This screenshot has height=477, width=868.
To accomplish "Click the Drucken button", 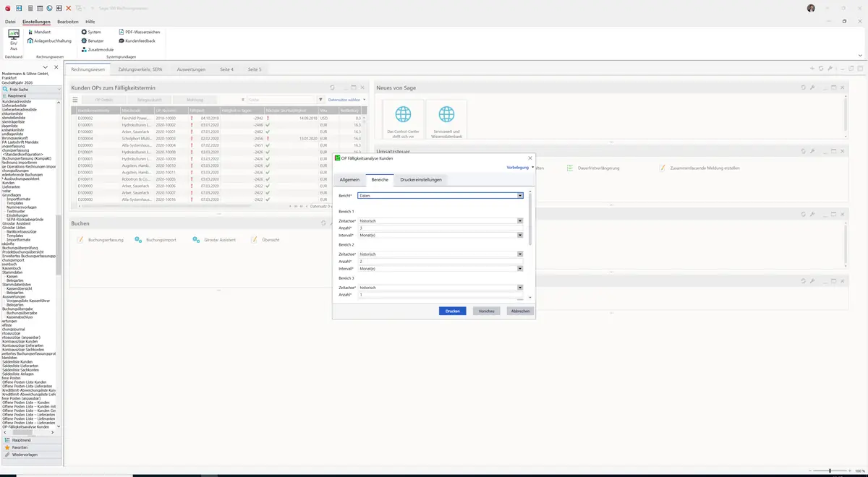I will pyautogui.click(x=453, y=311).
